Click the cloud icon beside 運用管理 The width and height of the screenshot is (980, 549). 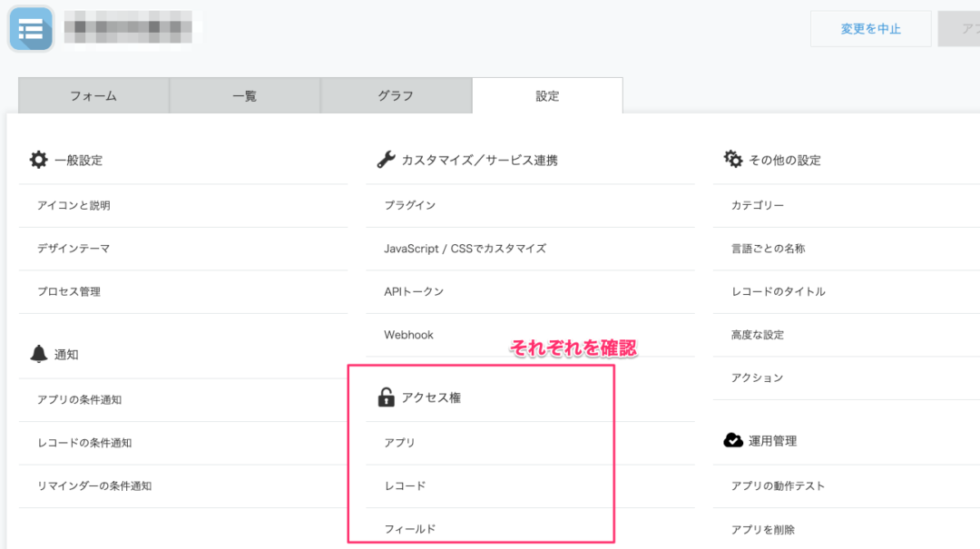(732, 440)
